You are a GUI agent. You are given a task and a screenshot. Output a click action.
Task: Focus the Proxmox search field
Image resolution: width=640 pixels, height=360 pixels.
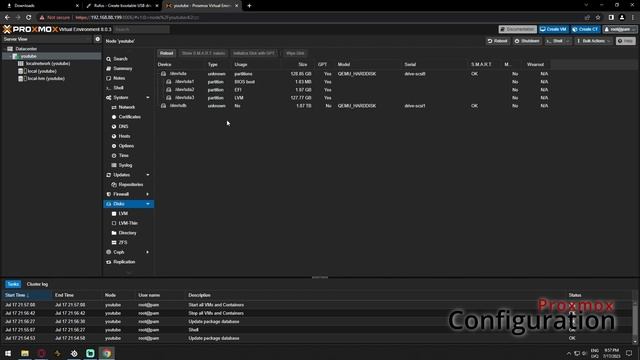tap(141, 29)
